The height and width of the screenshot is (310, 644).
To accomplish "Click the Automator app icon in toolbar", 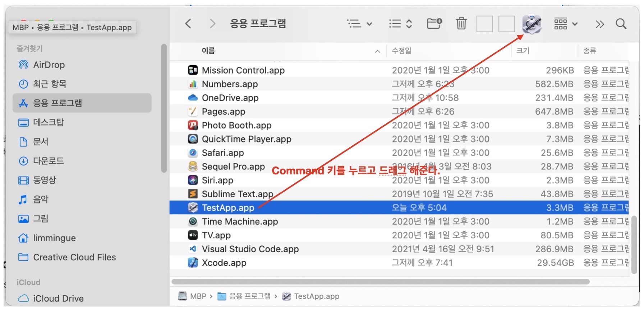I will (x=532, y=24).
